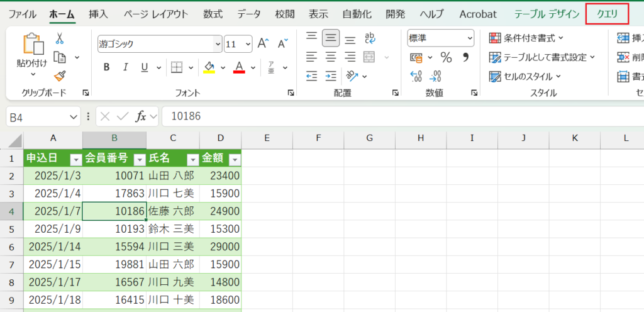
Task: Align text left
Action: click(x=312, y=57)
